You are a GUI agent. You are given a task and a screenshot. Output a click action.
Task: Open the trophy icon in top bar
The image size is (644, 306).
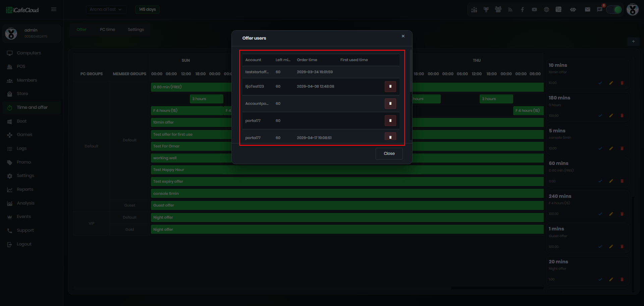click(486, 9)
